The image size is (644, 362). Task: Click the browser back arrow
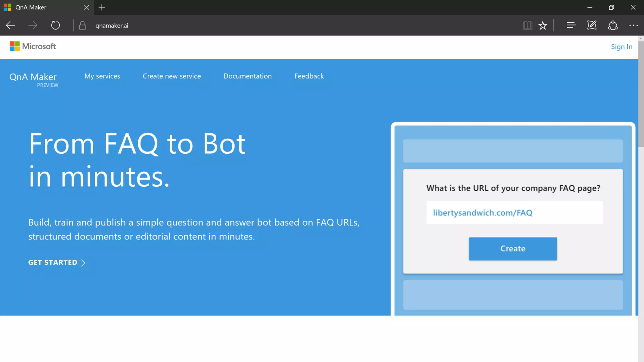11,25
